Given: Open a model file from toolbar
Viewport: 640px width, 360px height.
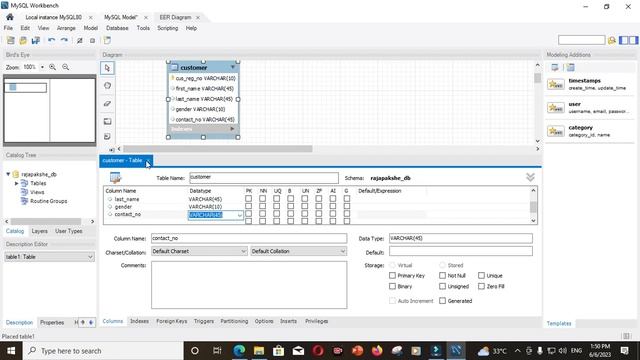Looking at the screenshot, I should pos(23,40).
